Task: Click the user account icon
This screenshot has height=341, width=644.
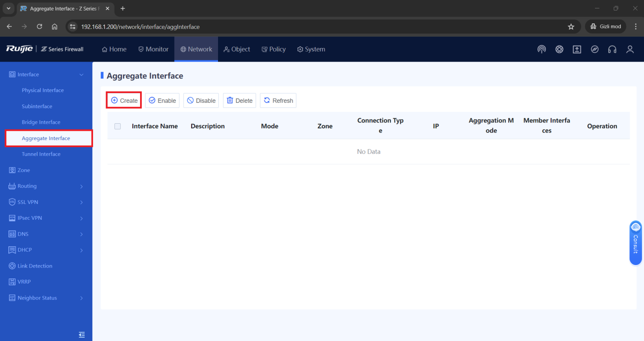Action: [630, 49]
